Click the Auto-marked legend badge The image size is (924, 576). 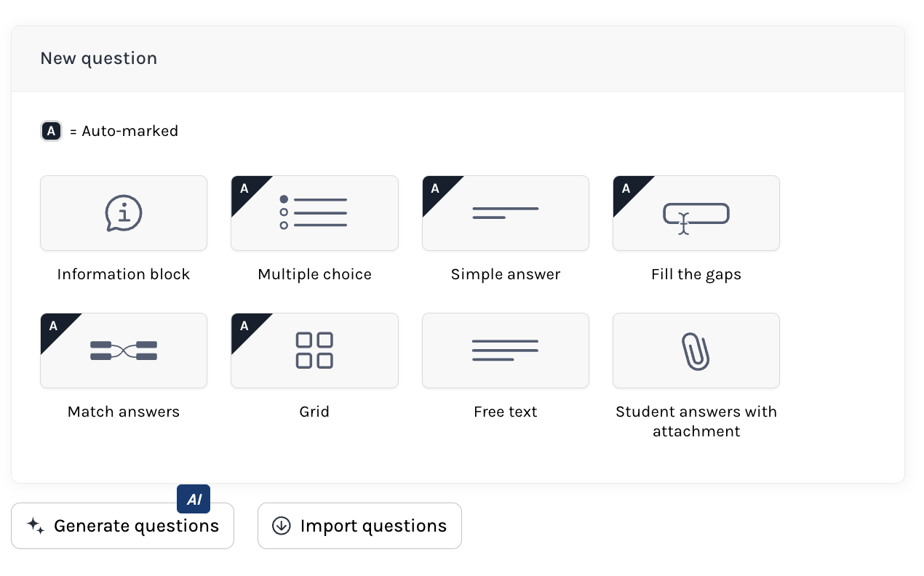pos(51,131)
